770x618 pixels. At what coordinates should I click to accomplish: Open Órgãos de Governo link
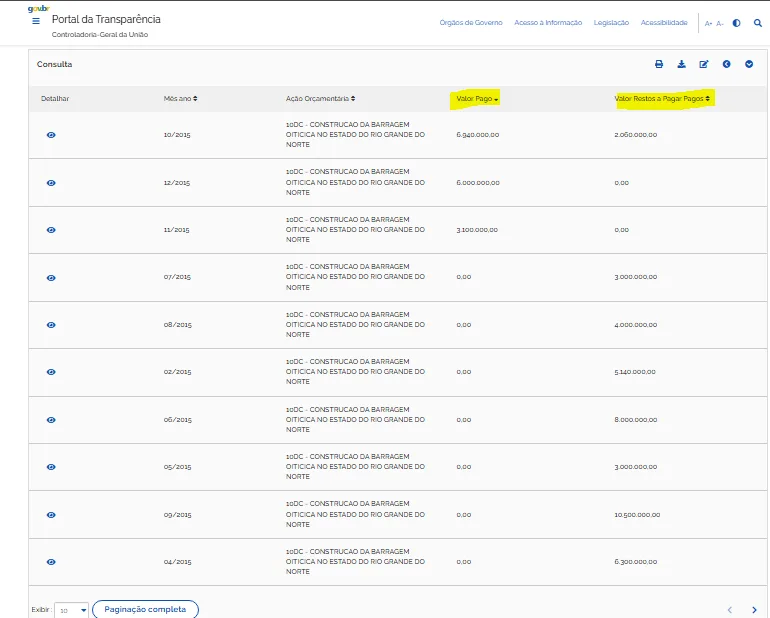(471, 23)
